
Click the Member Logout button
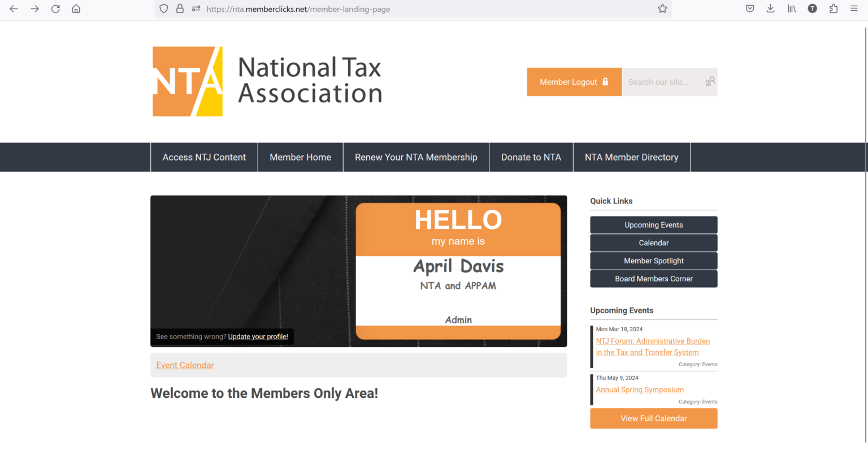tap(574, 81)
